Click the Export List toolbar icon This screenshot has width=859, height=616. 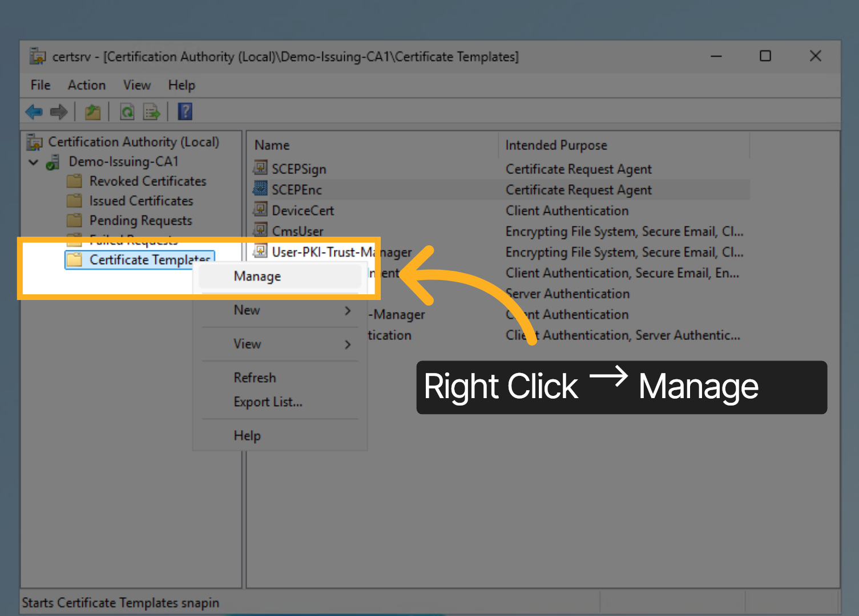click(x=151, y=111)
